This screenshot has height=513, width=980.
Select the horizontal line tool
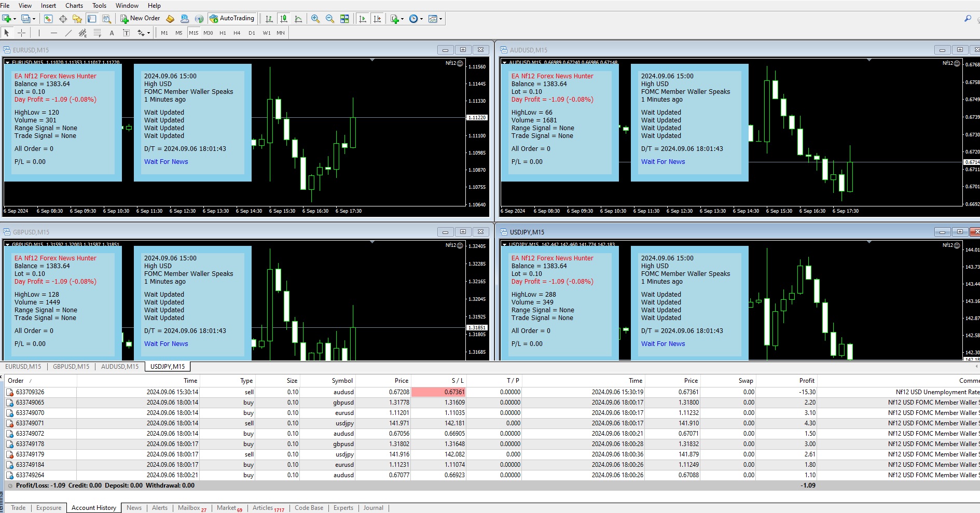[53, 33]
